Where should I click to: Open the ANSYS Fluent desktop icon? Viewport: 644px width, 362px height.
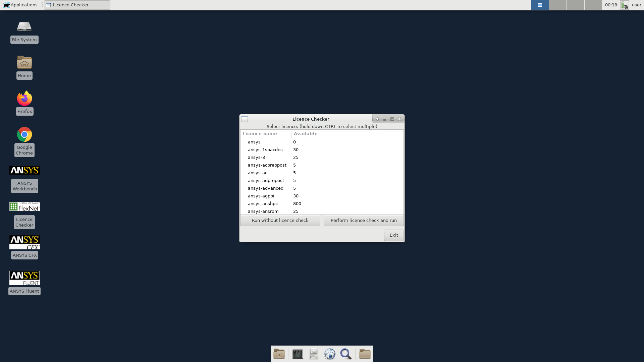tap(24, 278)
